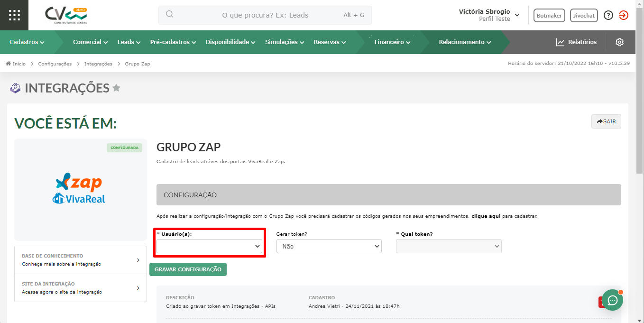The height and width of the screenshot is (323, 644).
Task: Open the Cadastros menu
Action: click(27, 42)
